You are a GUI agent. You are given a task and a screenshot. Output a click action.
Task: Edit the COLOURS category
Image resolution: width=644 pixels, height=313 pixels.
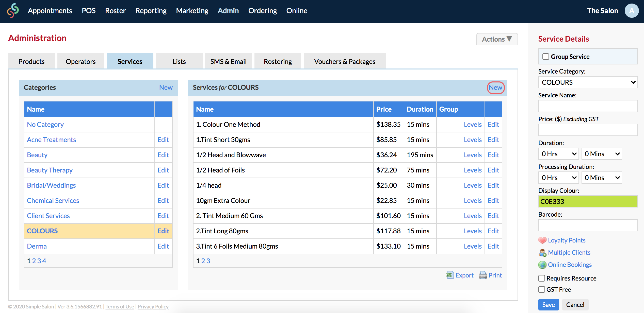pyautogui.click(x=163, y=231)
